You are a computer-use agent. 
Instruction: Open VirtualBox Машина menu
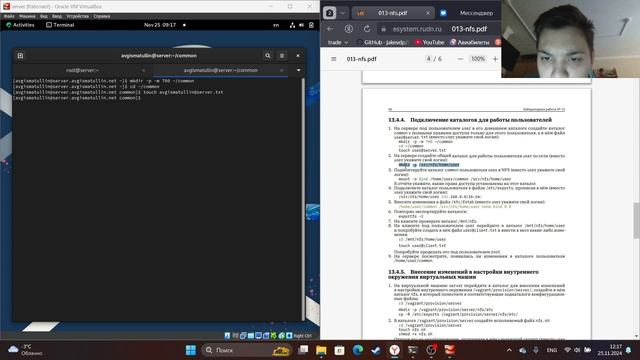[x=27, y=16]
